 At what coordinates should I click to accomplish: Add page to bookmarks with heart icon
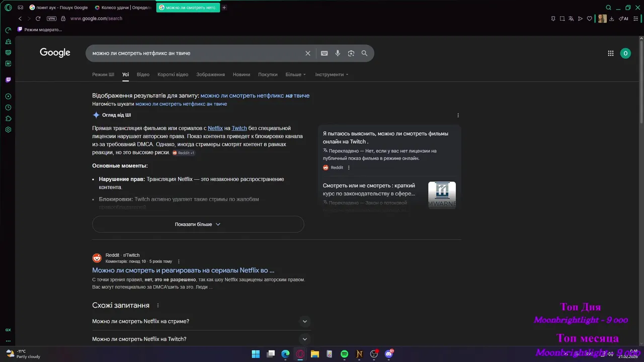click(590, 19)
